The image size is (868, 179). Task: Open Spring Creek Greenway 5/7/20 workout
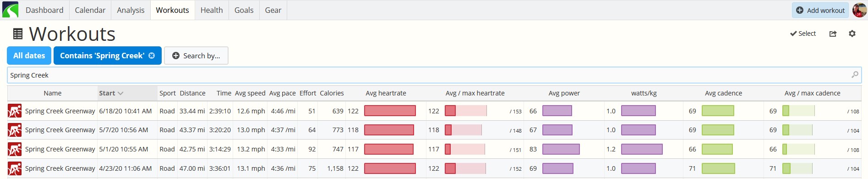[x=60, y=130]
